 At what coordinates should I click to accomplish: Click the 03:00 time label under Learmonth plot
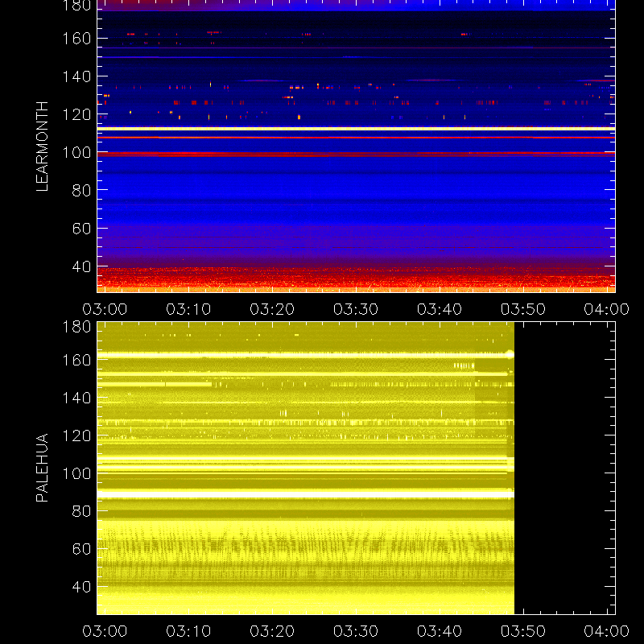tap(105, 309)
